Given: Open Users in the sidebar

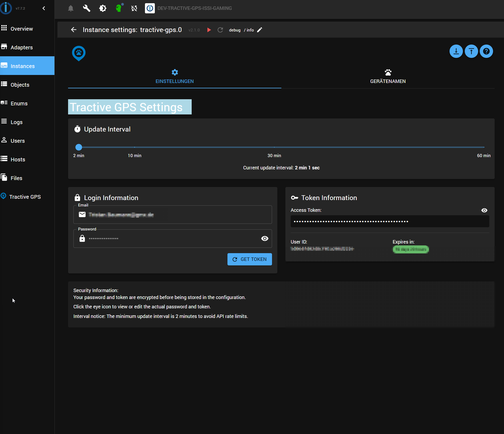Looking at the screenshot, I should tap(27, 141).
